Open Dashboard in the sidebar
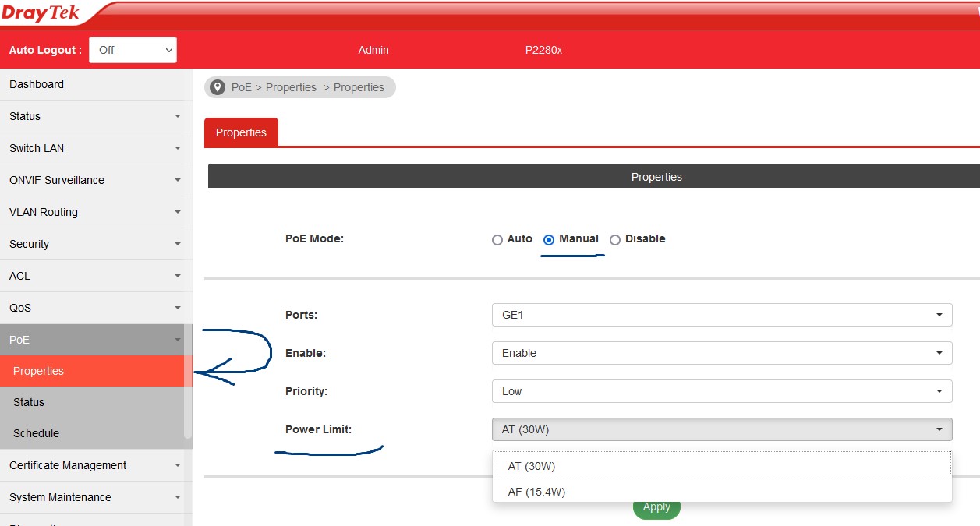 [37, 84]
